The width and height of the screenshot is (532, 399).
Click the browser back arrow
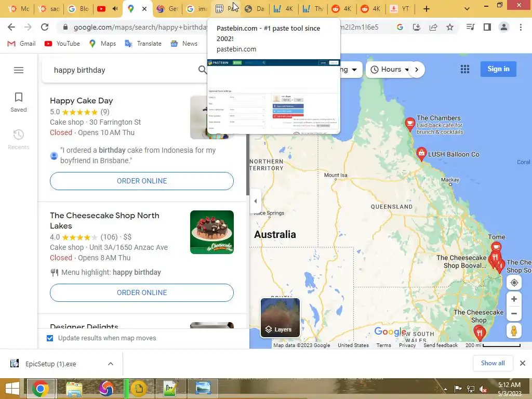tap(11, 27)
